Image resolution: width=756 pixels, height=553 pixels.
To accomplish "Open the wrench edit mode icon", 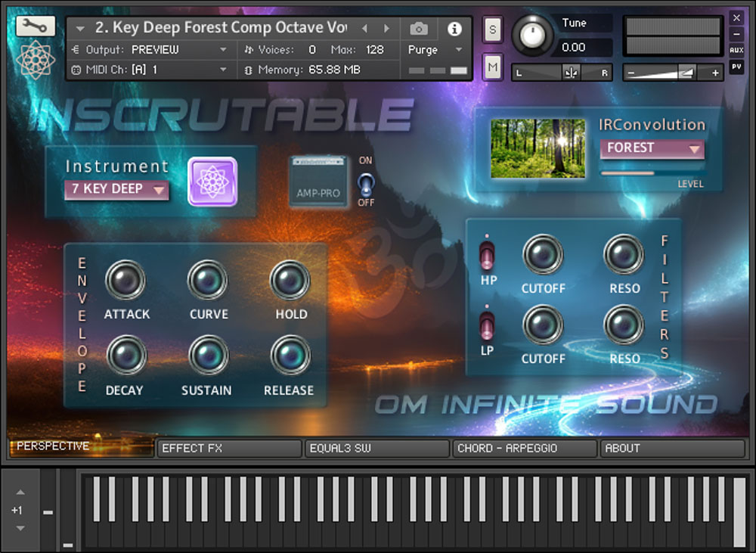I will 36,26.
